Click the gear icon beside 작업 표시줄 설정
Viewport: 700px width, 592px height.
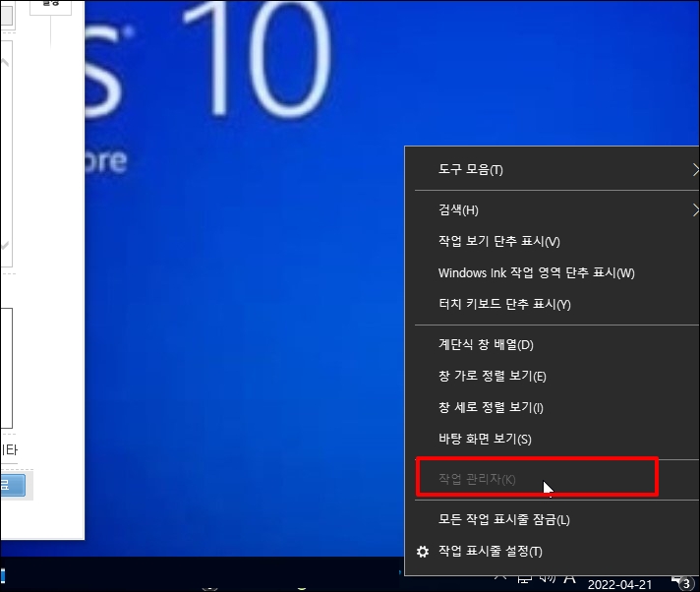[x=423, y=552]
